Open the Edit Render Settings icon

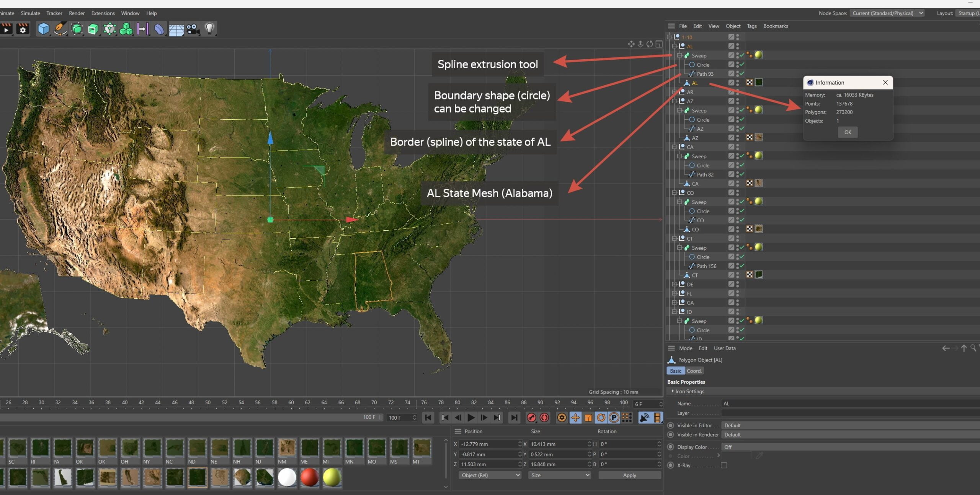[23, 29]
